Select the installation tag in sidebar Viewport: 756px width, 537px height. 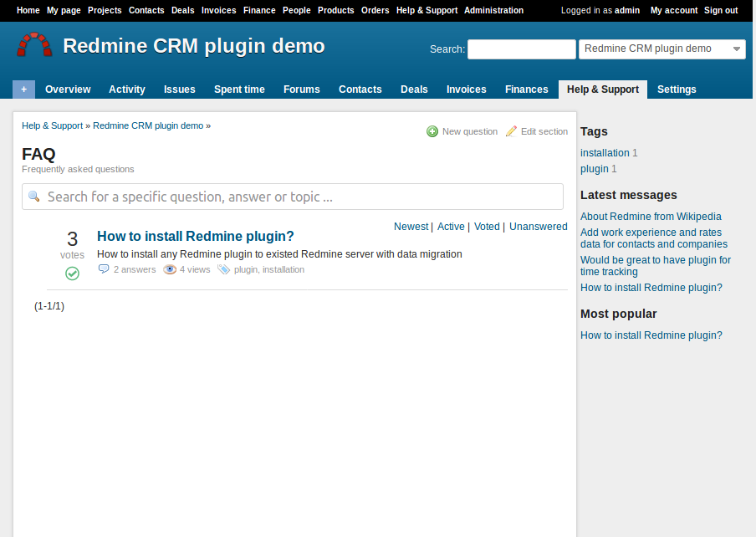605,153
